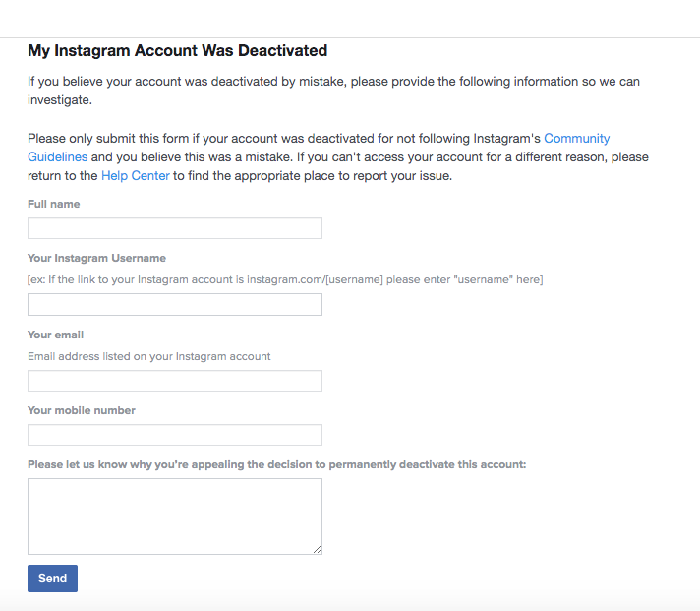700x611 pixels.
Task: Click the Your email label
Action: coord(55,335)
